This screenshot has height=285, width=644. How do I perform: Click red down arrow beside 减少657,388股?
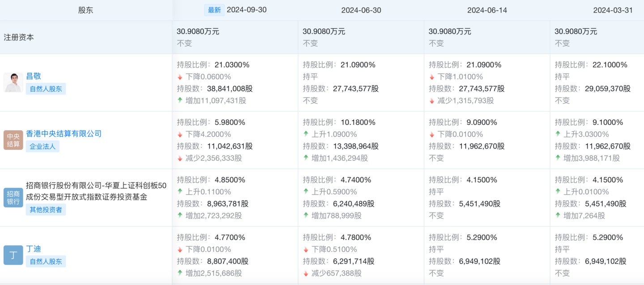pyautogui.click(x=306, y=273)
